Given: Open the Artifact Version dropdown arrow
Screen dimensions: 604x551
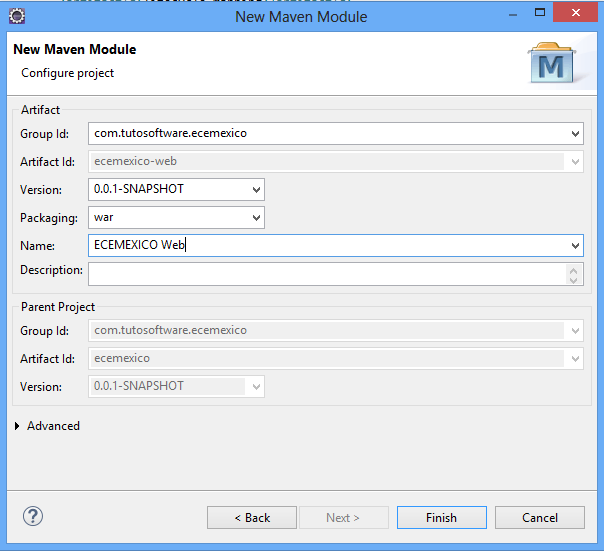Looking at the screenshot, I should pos(256,190).
